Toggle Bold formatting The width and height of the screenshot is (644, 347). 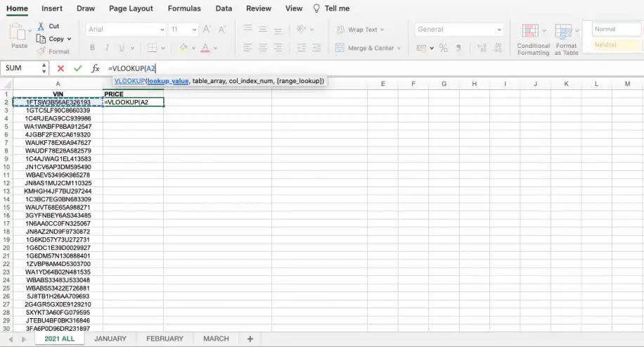click(92, 48)
